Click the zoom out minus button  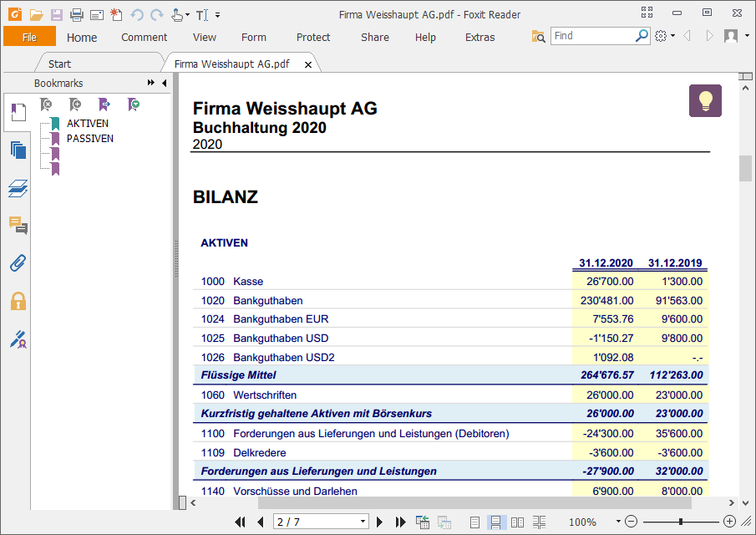pyautogui.click(x=632, y=522)
